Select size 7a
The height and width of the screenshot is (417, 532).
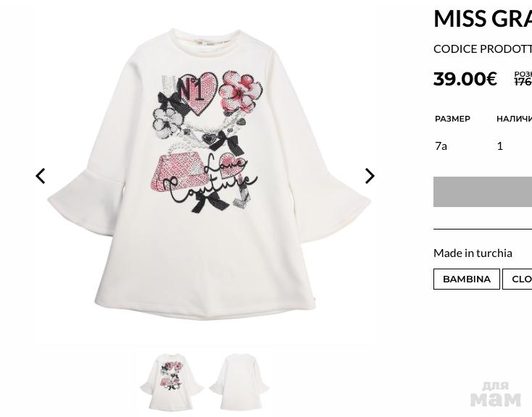tap(441, 146)
